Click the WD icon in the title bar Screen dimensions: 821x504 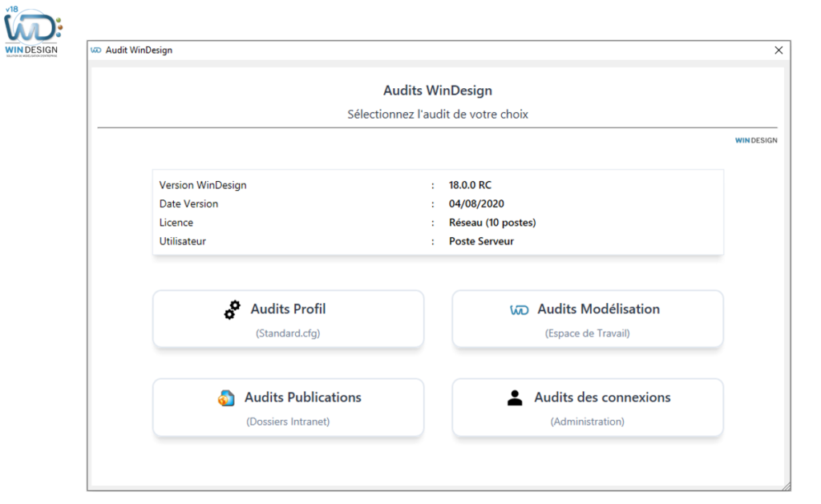coord(96,50)
